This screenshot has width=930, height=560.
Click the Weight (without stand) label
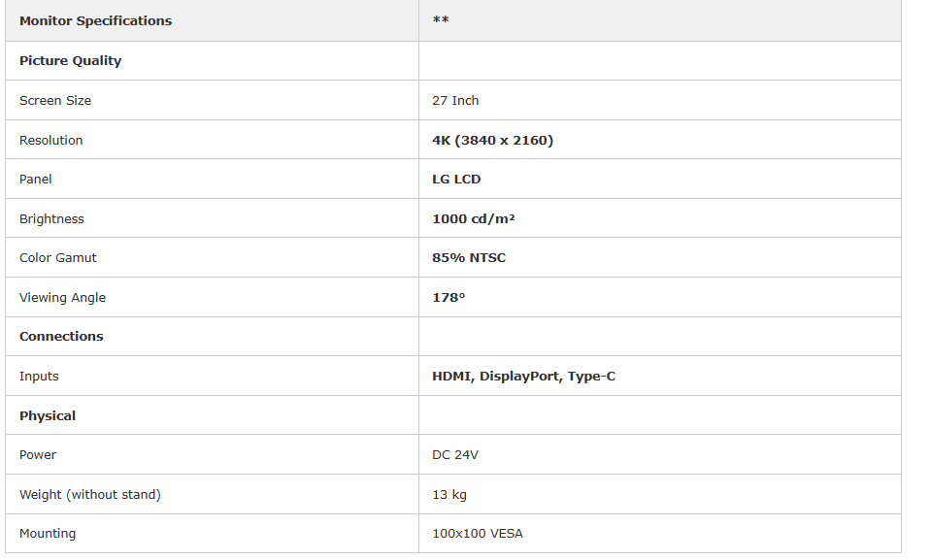(89, 494)
